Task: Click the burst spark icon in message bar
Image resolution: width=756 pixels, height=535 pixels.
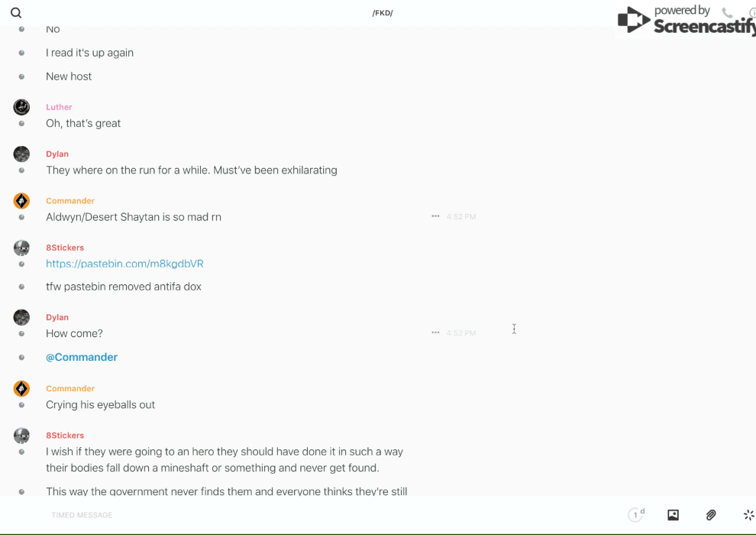Action: tap(748, 515)
